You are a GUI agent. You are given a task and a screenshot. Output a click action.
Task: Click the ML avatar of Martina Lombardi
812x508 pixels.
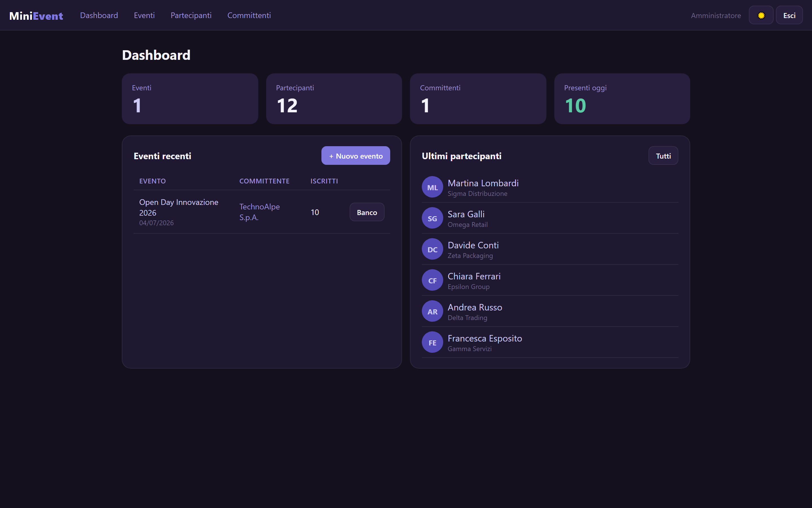click(432, 187)
